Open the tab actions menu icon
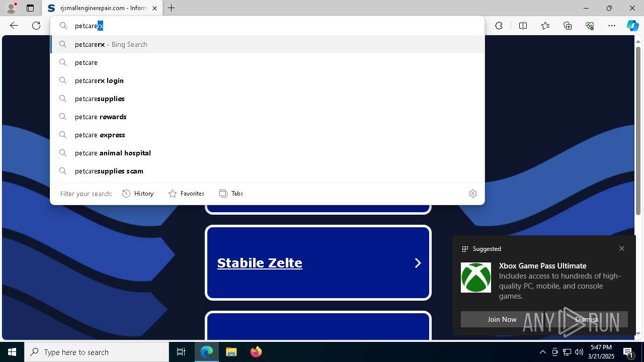 (x=30, y=8)
